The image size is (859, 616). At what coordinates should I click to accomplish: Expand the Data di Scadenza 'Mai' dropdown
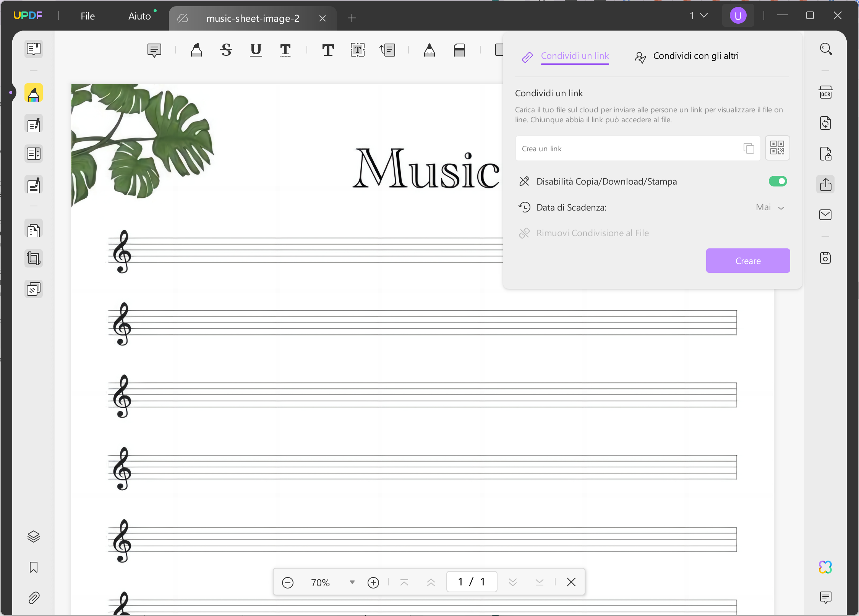[x=770, y=207]
